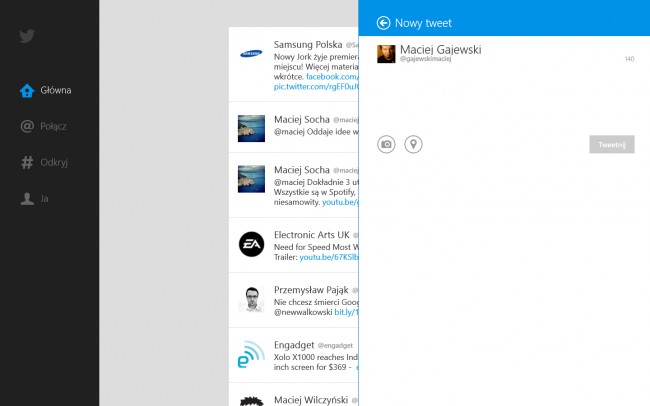Click the Engadget avatar logo
Screen dimensions: 650x406
251,354
